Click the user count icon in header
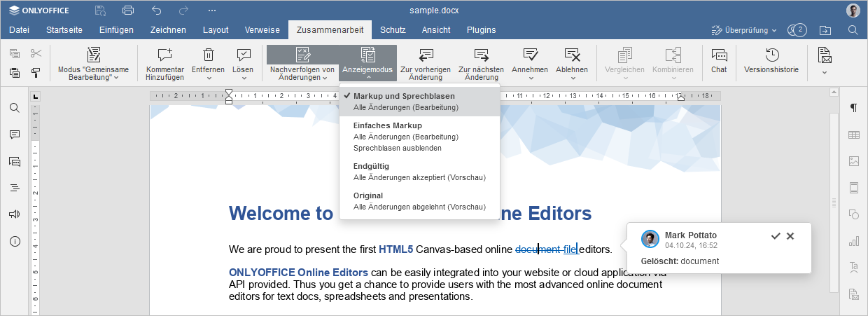Image resolution: width=868 pixels, height=316 pixels. tap(797, 30)
